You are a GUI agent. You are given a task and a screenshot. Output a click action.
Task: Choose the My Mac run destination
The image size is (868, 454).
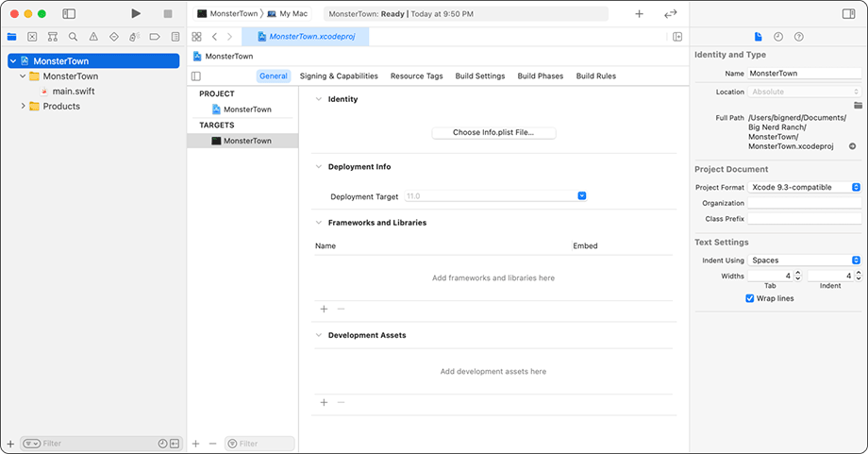point(288,14)
